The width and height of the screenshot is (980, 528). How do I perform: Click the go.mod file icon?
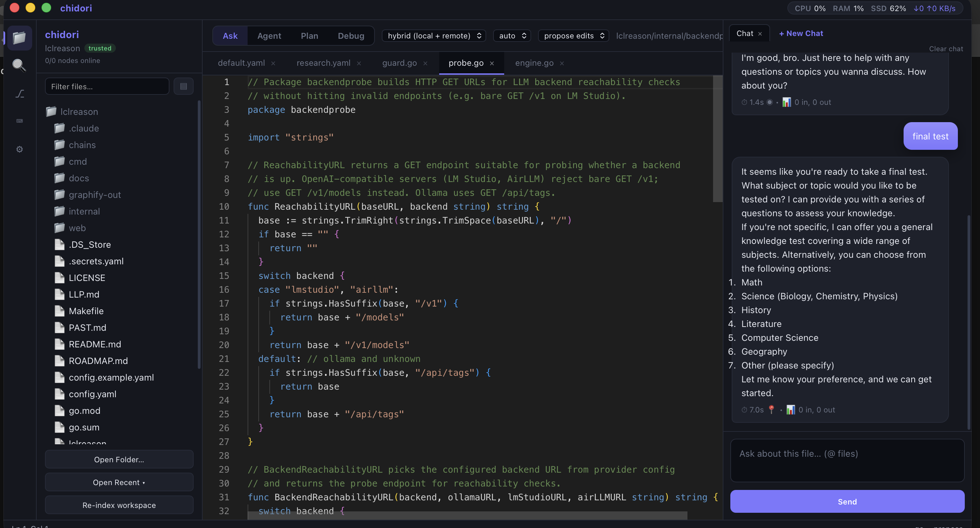[59, 411]
